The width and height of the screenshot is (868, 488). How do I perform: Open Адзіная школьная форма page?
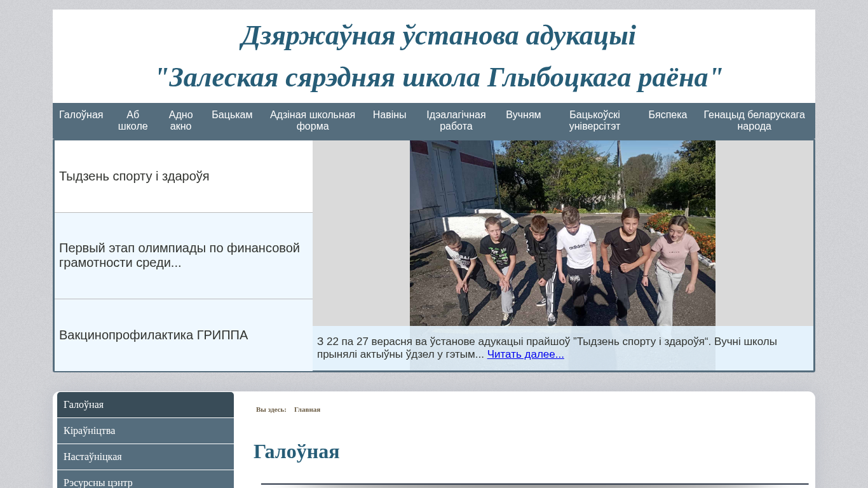tap(312, 121)
